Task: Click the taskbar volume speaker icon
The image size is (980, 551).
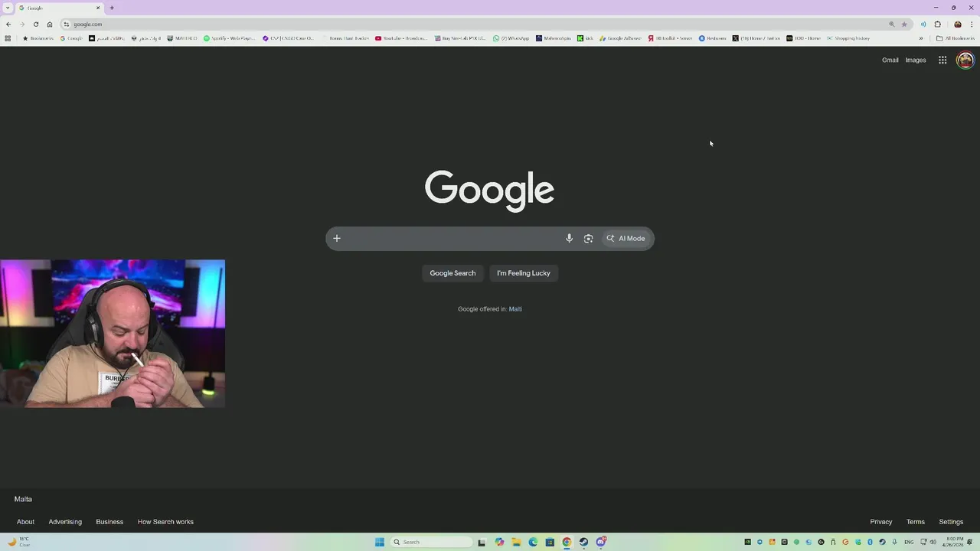Action: click(x=933, y=542)
